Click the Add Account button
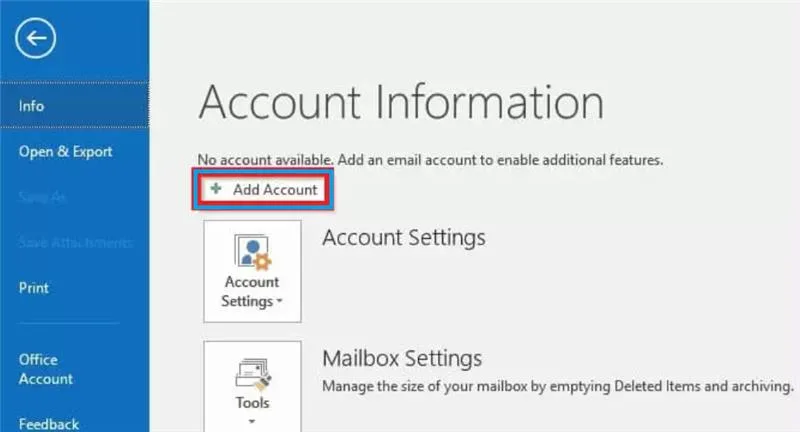Screen dimensions: 800x432 click(x=263, y=190)
